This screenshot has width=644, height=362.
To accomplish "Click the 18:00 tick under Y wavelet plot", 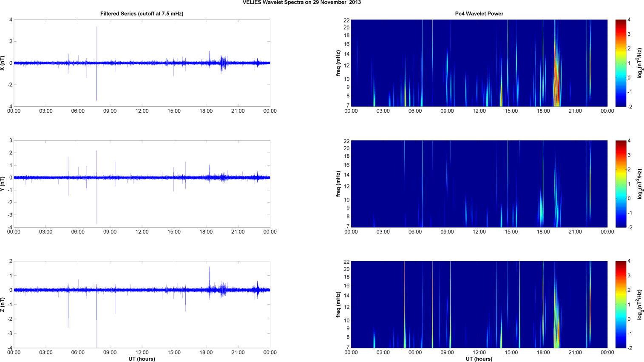I will [x=543, y=232].
